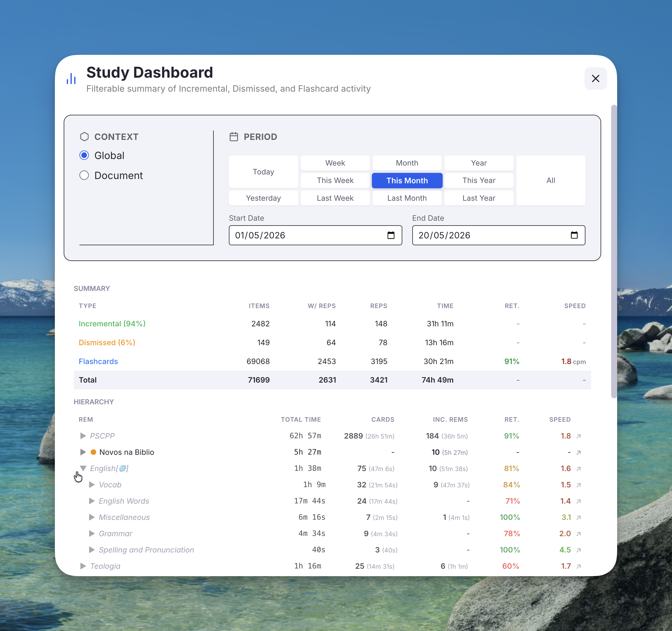Click the INC. REMS column header
Image resolution: width=672 pixels, height=631 pixels.
coord(450,419)
